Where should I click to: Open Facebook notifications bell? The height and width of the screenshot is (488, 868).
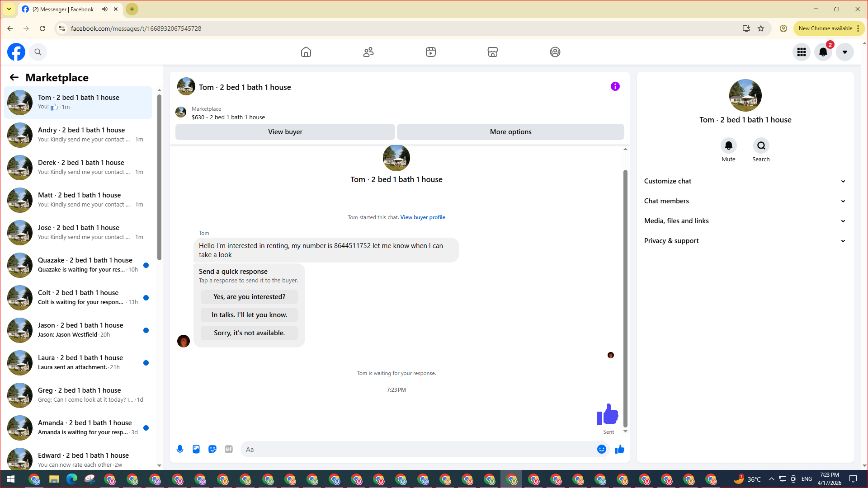pos(823,52)
